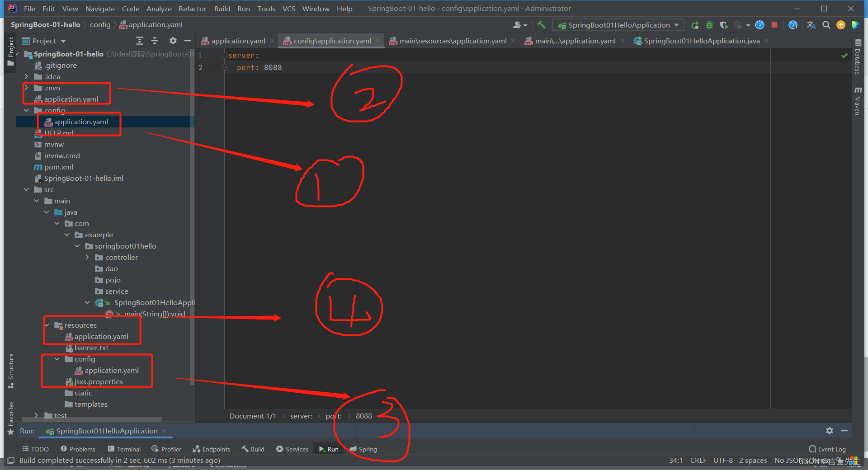Open the Maven side panel
The image size is (868, 470).
858,101
